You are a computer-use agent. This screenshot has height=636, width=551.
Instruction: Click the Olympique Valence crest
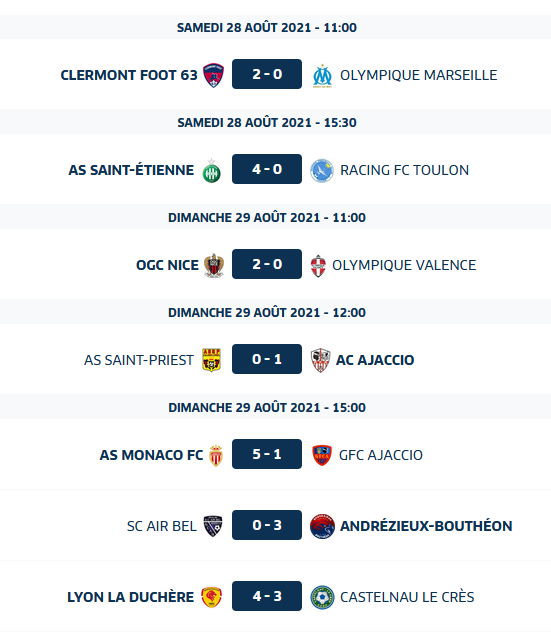(x=319, y=266)
